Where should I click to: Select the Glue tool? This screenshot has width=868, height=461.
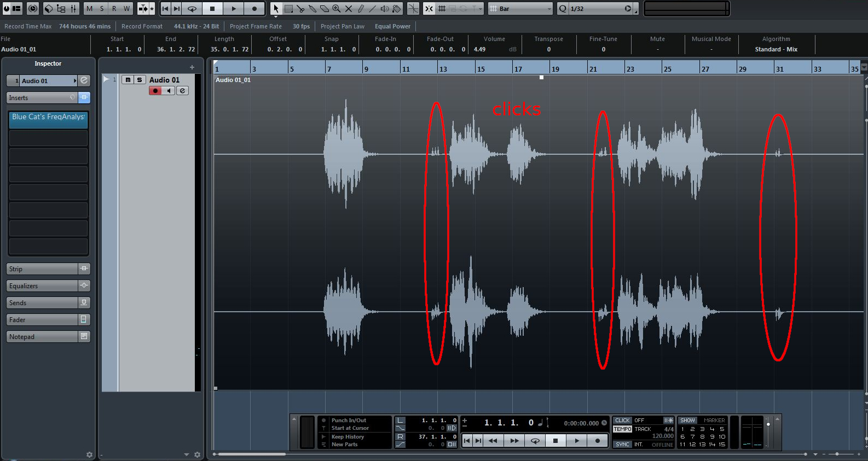click(x=313, y=9)
